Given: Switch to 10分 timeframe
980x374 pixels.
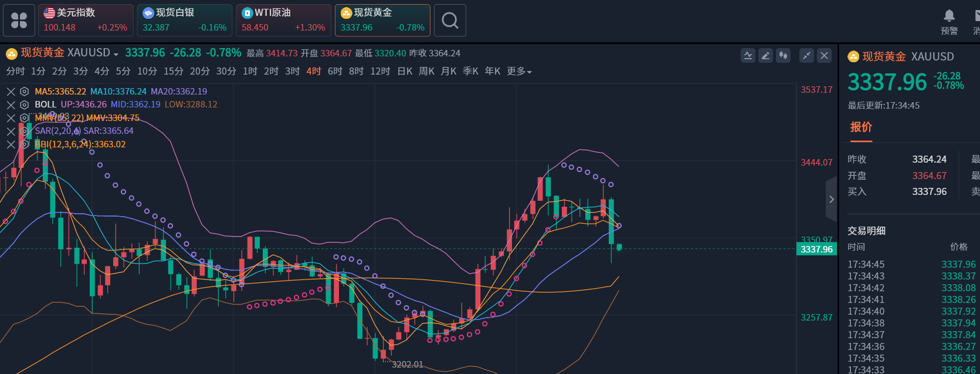Looking at the screenshot, I should click(x=147, y=71).
